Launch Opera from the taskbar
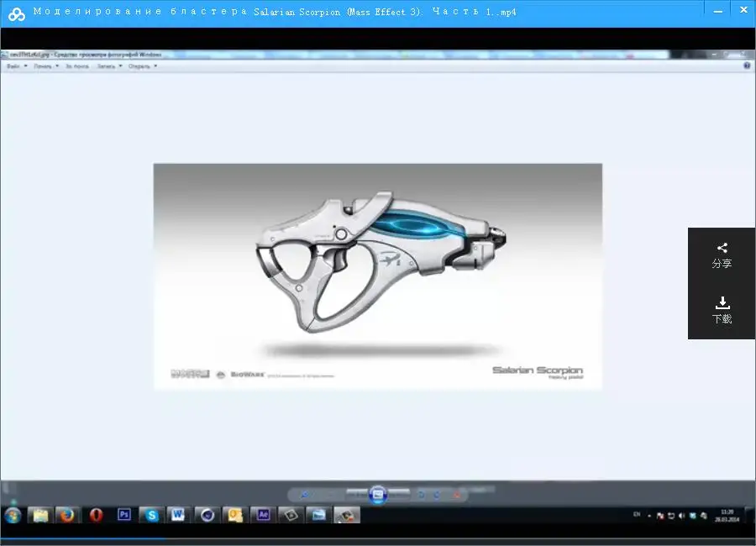This screenshot has height=546, width=756. 96,516
